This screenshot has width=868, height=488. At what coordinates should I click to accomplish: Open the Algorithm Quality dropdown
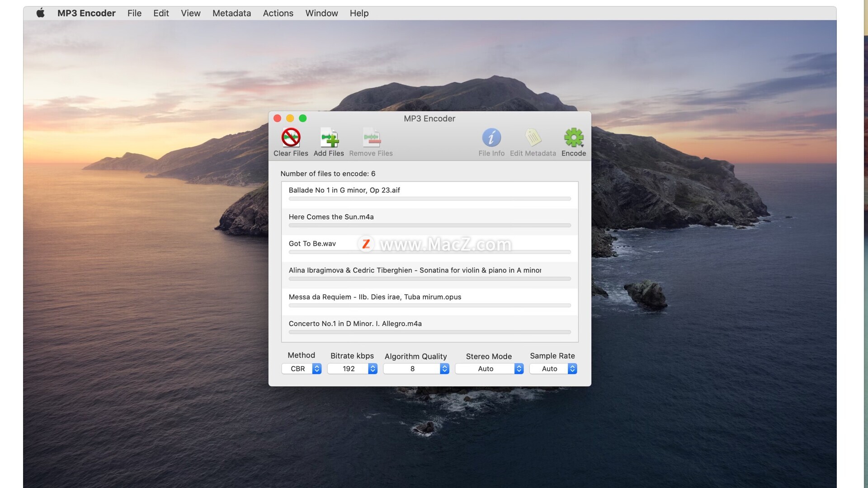click(x=416, y=369)
